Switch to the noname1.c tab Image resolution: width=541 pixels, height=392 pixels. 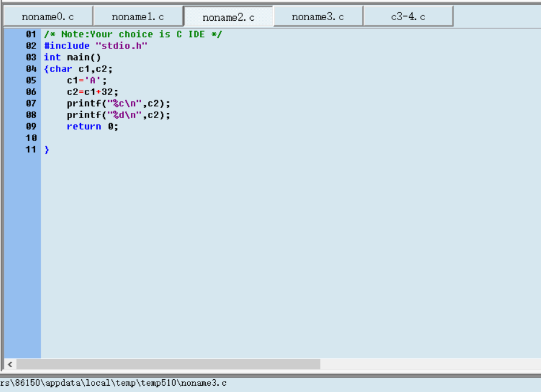pyautogui.click(x=138, y=16)
